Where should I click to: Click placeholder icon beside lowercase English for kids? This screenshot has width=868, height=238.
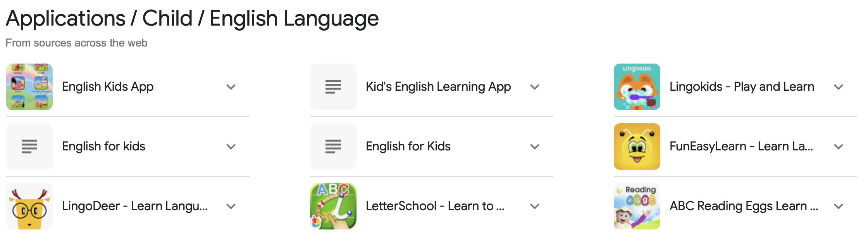pos(29,147)
